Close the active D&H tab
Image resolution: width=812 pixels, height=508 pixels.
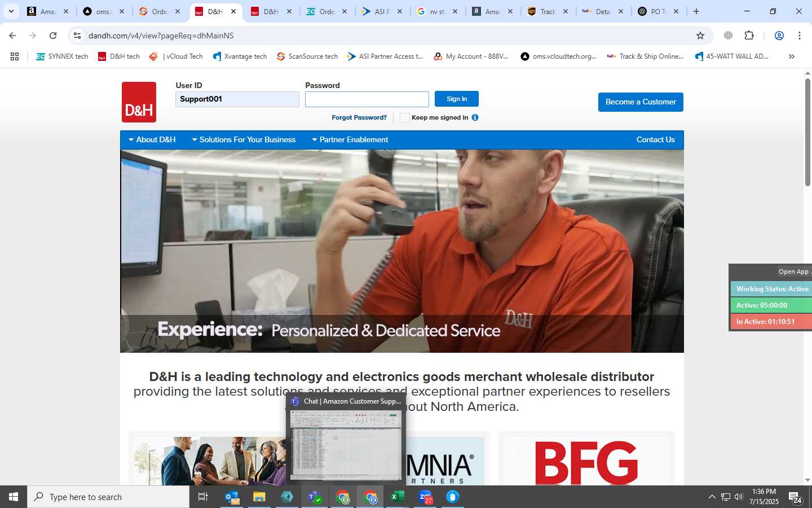coord(233,11)
